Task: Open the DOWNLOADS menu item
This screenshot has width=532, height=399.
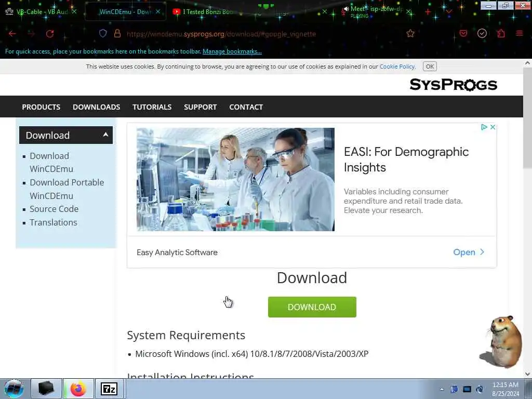Action: tap(96, 107)
